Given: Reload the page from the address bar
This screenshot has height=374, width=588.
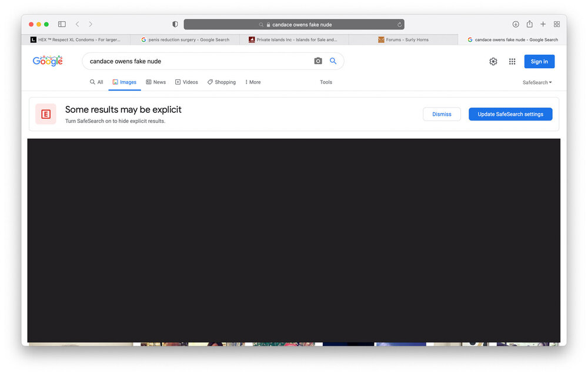Looking at the screenshot, I should click(400, 25).
